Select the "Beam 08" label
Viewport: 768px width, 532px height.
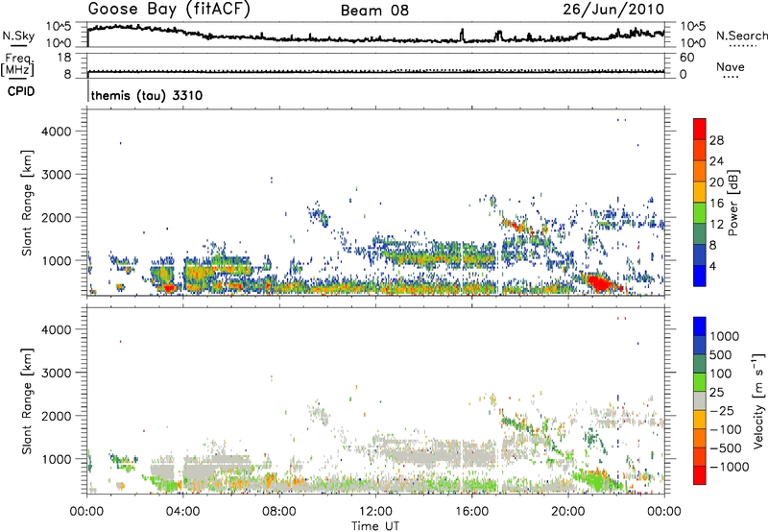[x=374, y=11]
